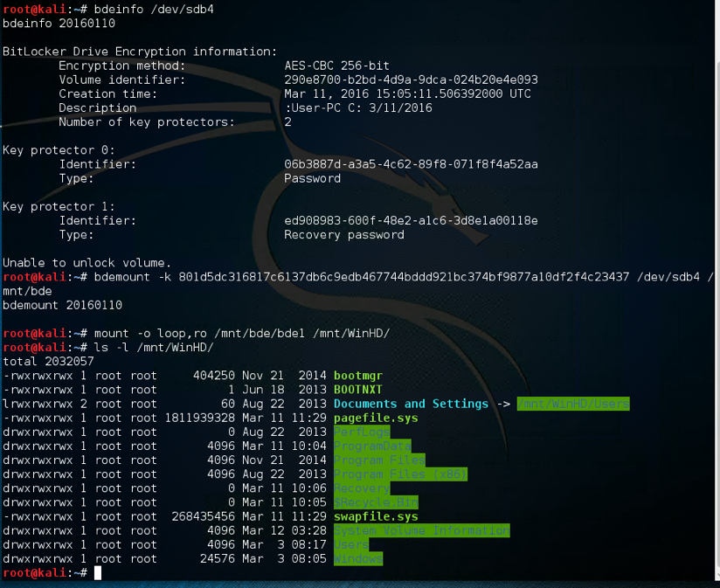720x588 pixels.
Task: Click the Users directory entry
Action: (351, 544)
